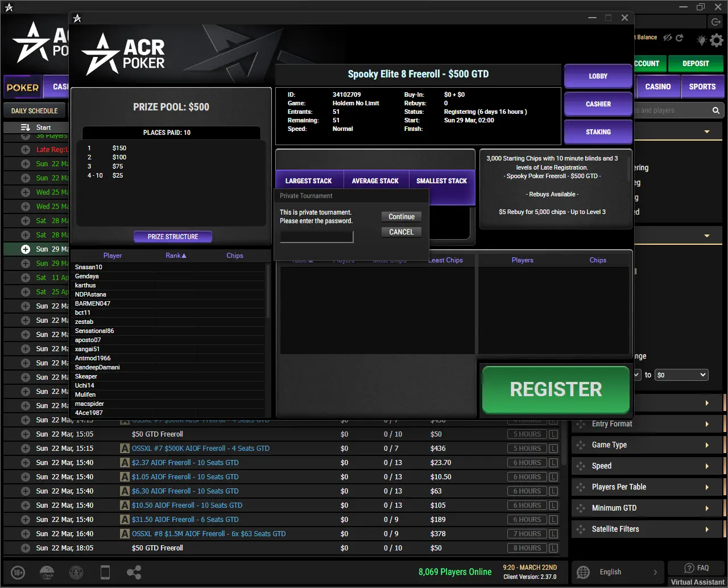Open the mobile app icon at bottom
This screenshot has height=588, width=728.
coord(105,573)
